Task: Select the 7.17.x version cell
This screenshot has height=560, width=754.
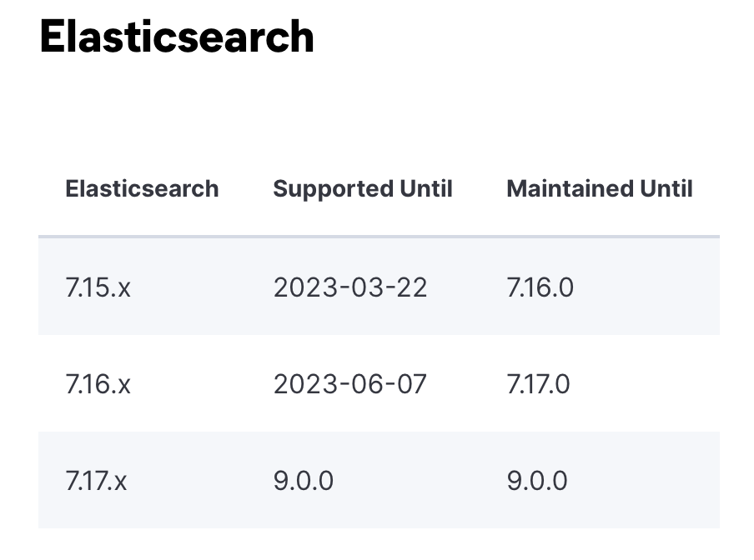Action: pos(96,480)
